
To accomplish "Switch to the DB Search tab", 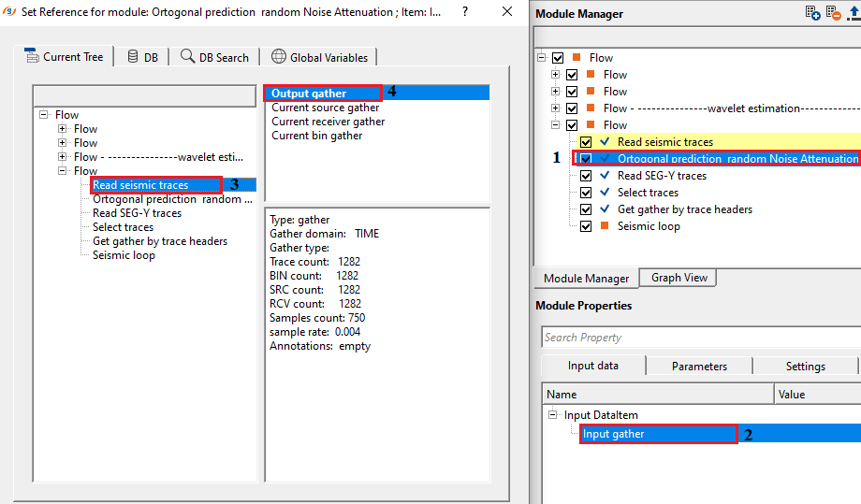I will [x=214, y=57].
